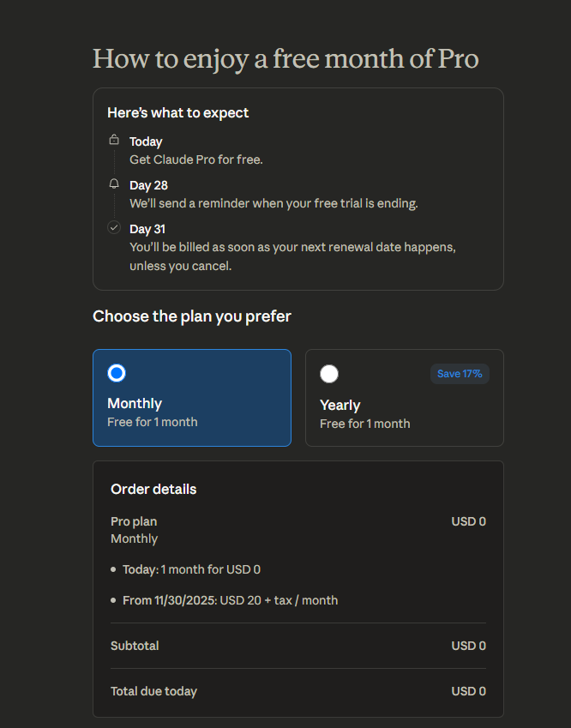Click the checkmark icon beside Day 31
This screenshot has width=571, height=728.
[x=114, y=227]
